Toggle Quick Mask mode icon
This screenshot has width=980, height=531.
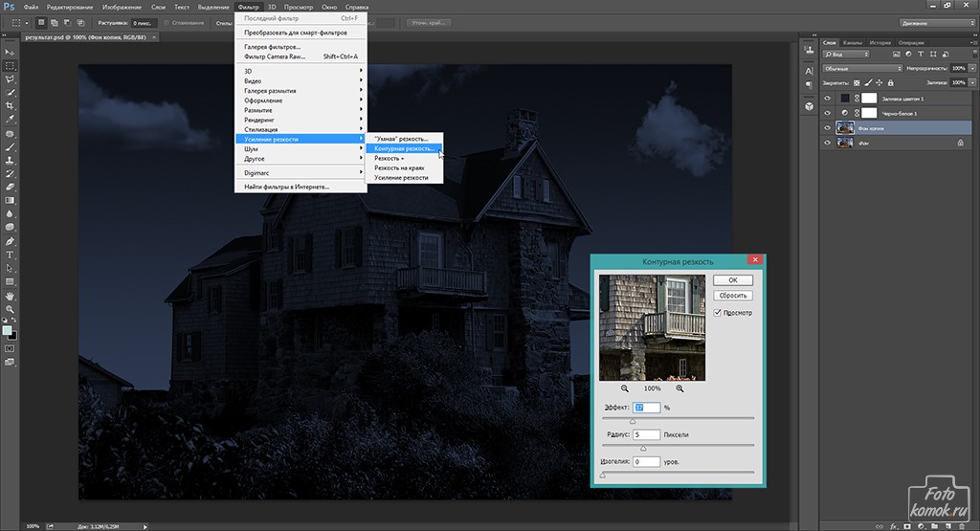(10, 348)
